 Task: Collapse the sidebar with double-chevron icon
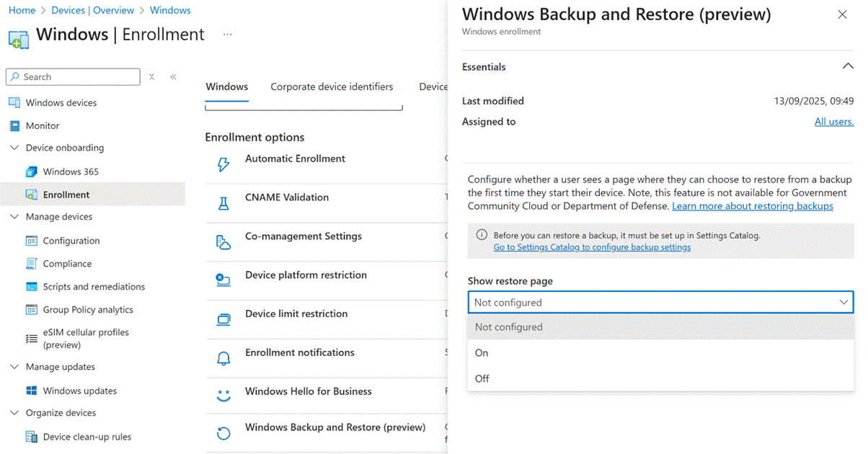173,77
